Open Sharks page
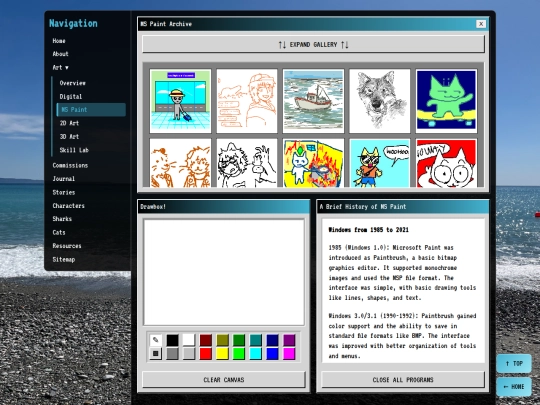The width and height of the screenshot is (540, 405). point(62,219)
